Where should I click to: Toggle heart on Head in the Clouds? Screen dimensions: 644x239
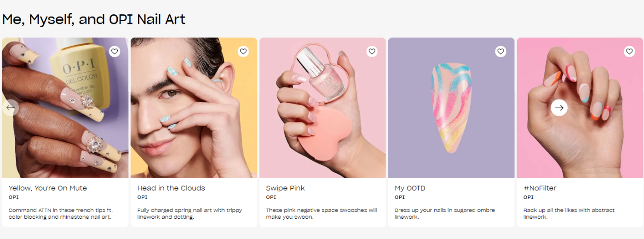[x=243, y=52]
